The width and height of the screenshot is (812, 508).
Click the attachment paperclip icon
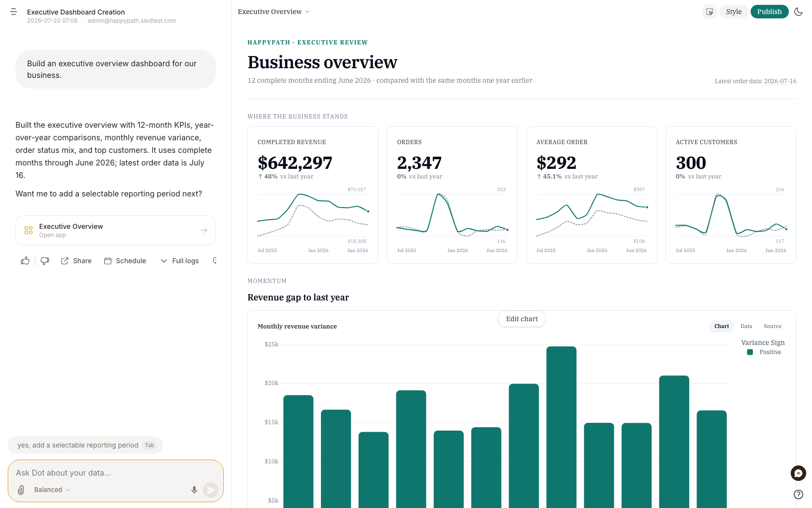[x=21, y=490]
